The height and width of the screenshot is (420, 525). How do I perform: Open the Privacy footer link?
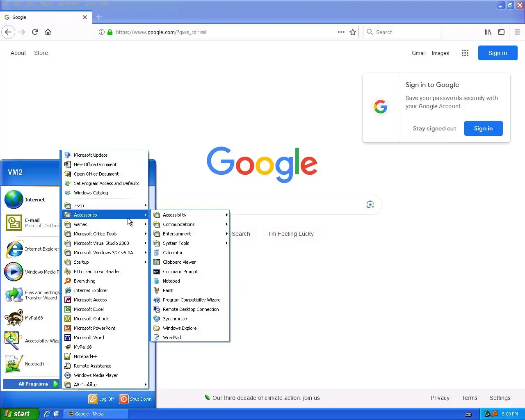point(440,398)
